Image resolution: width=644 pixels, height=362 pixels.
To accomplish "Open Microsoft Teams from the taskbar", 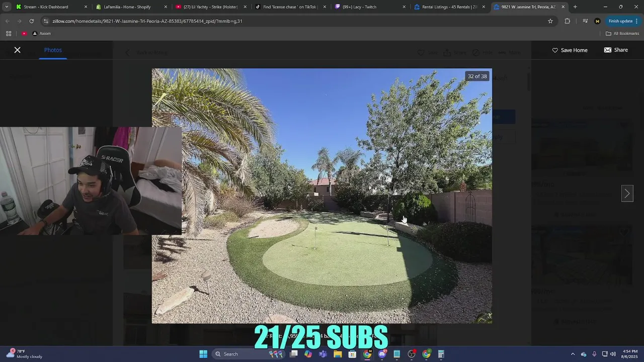I will pyautogui.click(x=323, y=354).
